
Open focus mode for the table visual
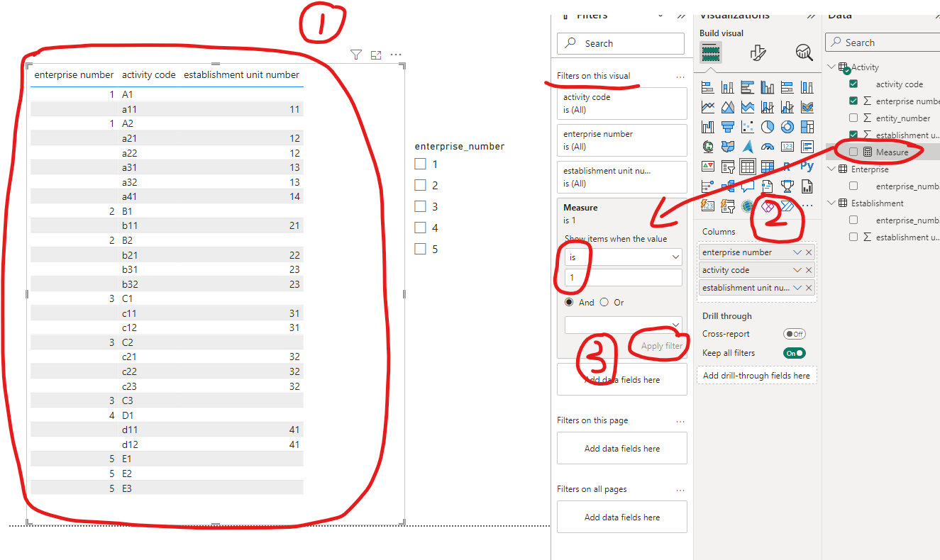(x=376, y=55)
